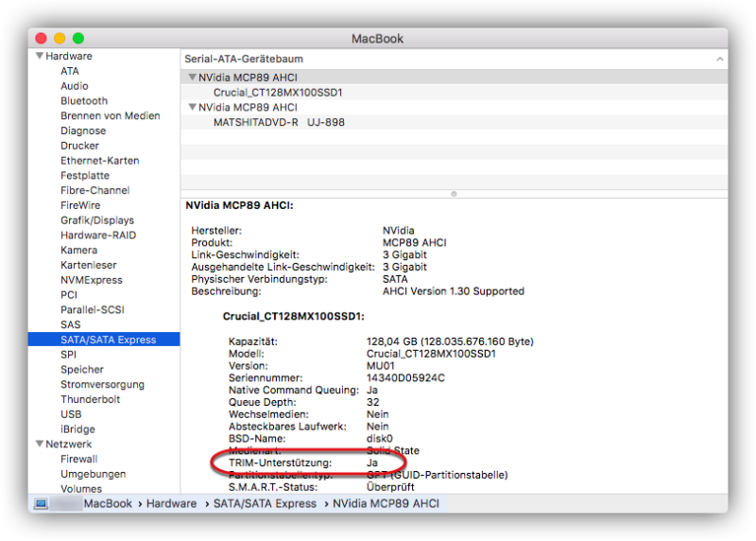Open the Bluetooth hardware category
Viewport: 756px width, 541px height.
(84, 101)
